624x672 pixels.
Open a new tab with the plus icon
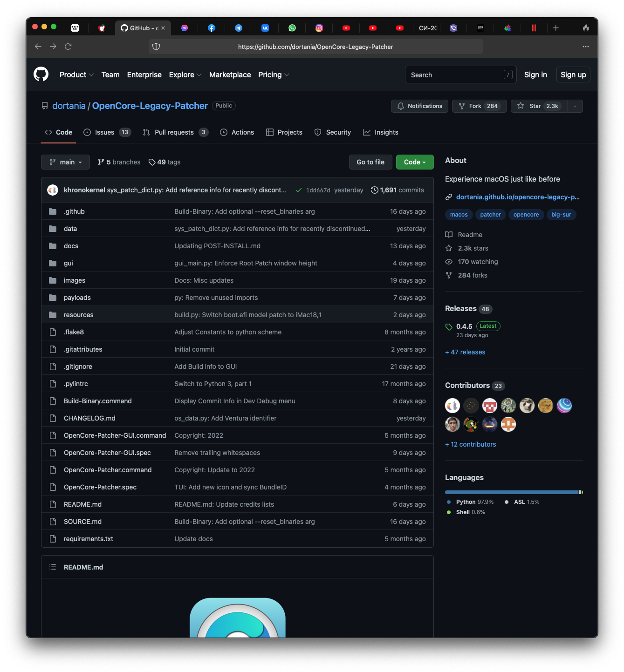click(556, 28)
